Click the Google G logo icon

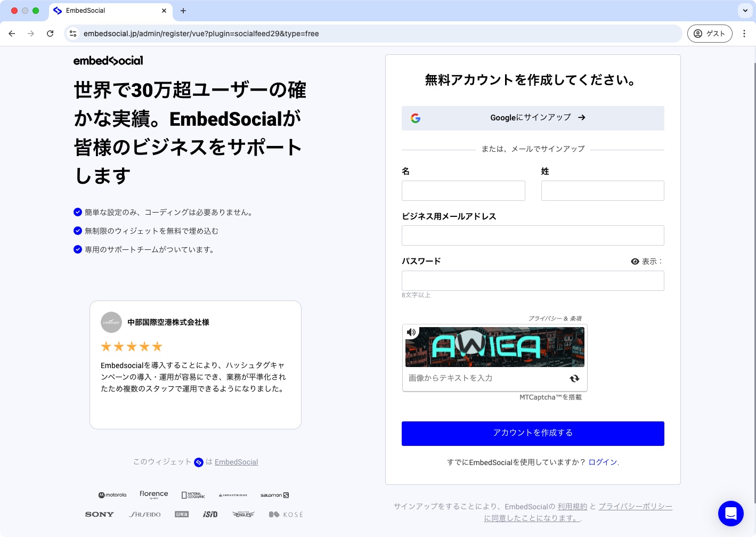[x=416, y=118]
